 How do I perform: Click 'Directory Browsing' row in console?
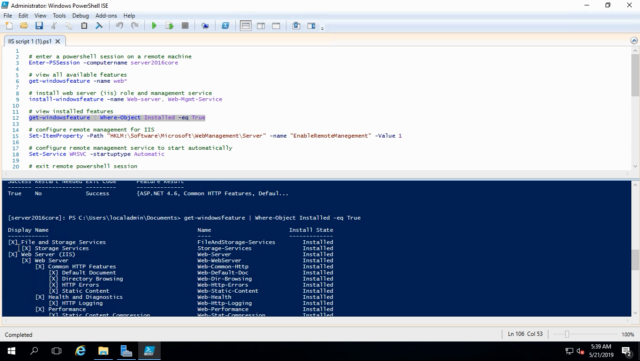click(191, 279)
